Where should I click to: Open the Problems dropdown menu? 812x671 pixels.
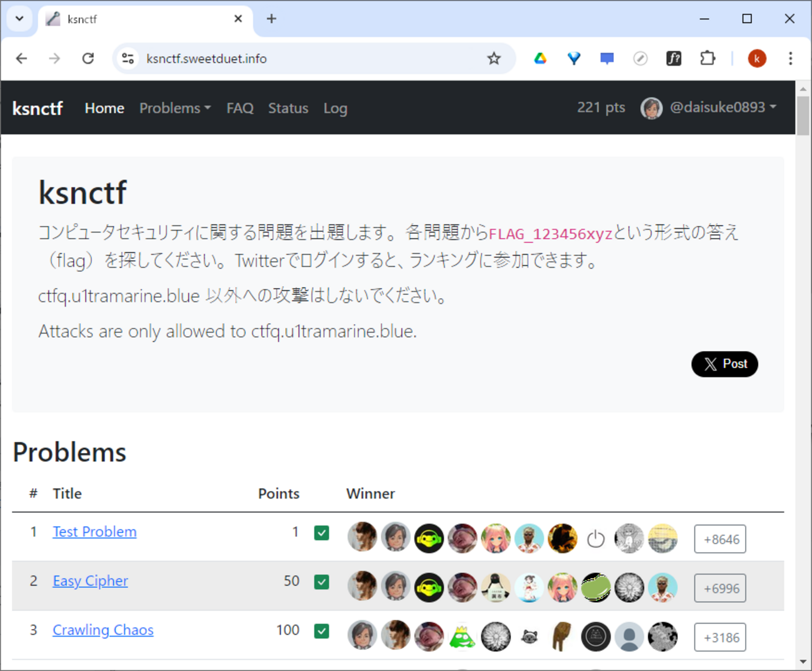pos(174,108)
